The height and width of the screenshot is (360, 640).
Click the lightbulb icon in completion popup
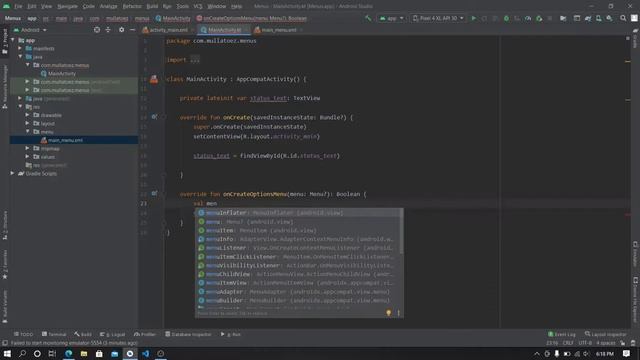(x=389, y=313)
